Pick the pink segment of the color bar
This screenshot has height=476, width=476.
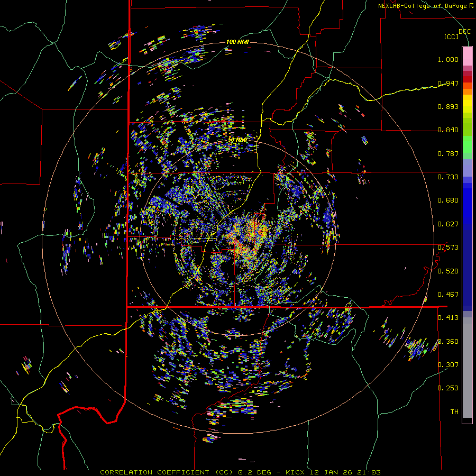(x=467, y=56)
